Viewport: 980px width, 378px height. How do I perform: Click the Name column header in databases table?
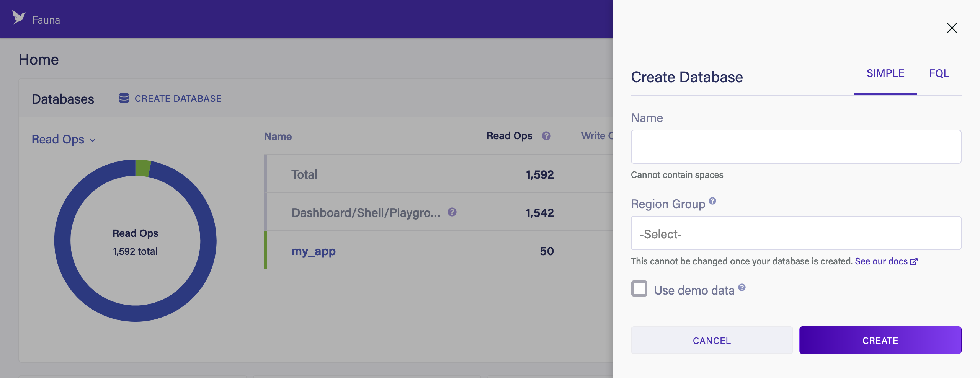tap(278, 137)
